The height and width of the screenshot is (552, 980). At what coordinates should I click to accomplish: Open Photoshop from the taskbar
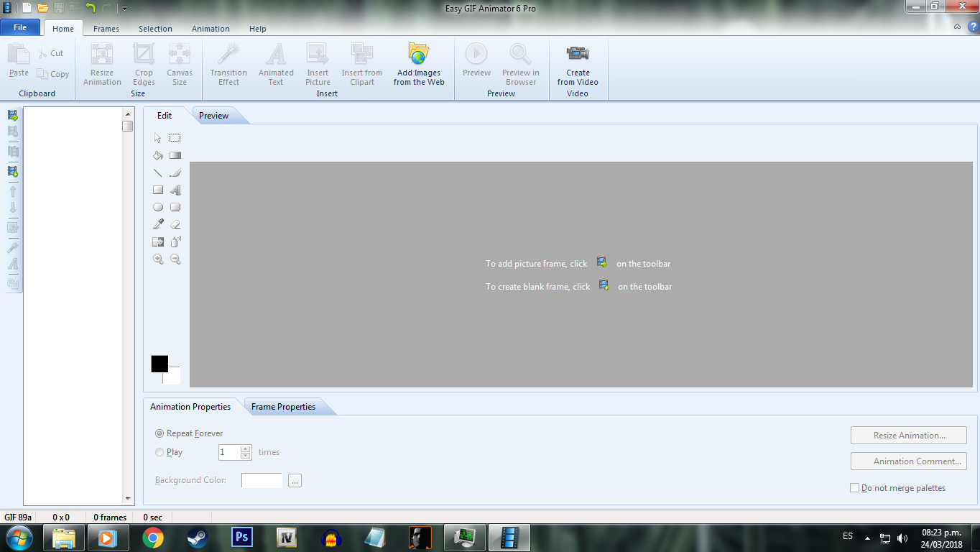(242, 538)
